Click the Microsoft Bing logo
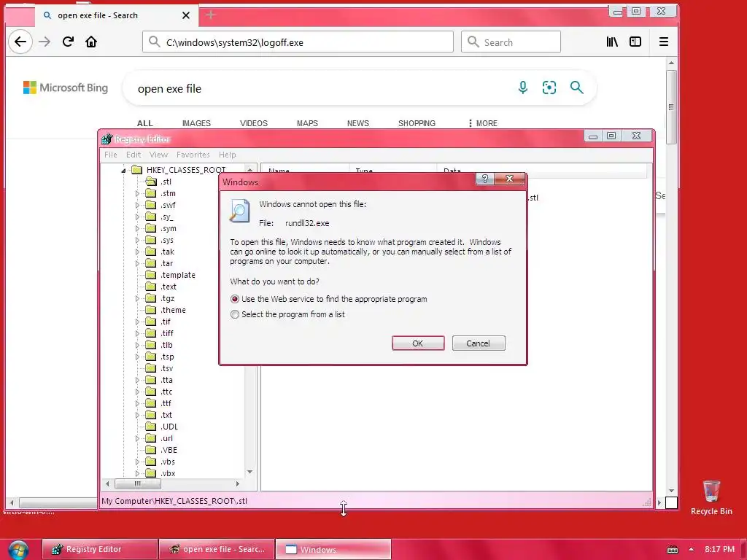This screenshot has width=747, height=560. 66,87
